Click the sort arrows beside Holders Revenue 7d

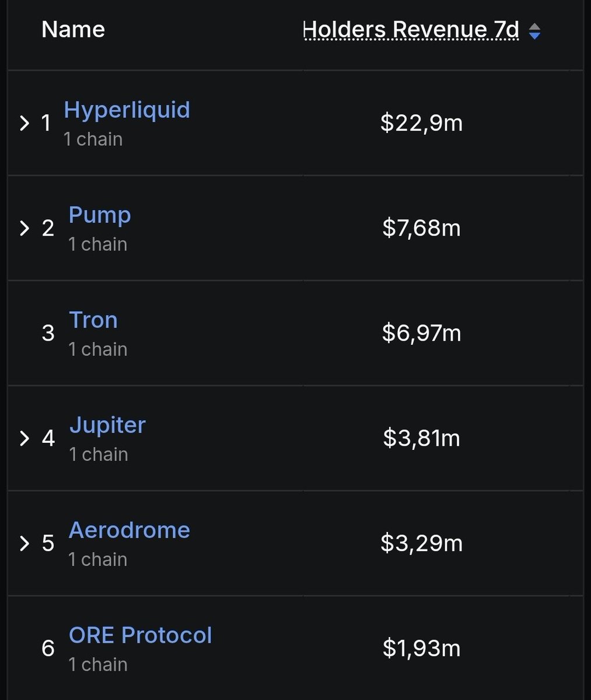point(534,32)
